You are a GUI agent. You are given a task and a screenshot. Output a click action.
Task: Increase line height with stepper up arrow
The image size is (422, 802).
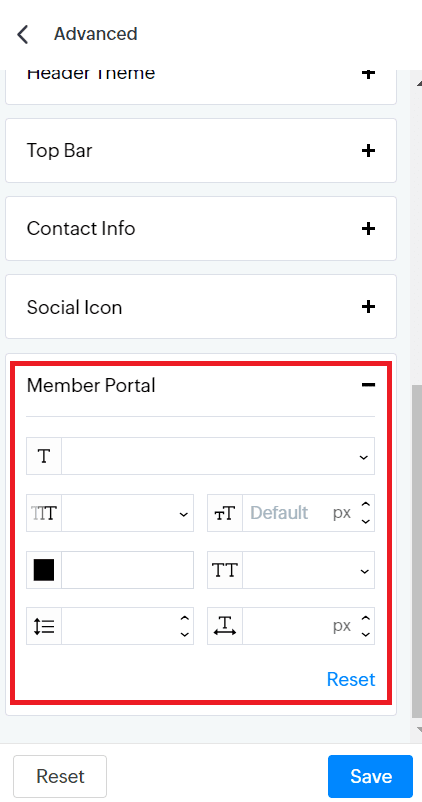click(185, 618)
